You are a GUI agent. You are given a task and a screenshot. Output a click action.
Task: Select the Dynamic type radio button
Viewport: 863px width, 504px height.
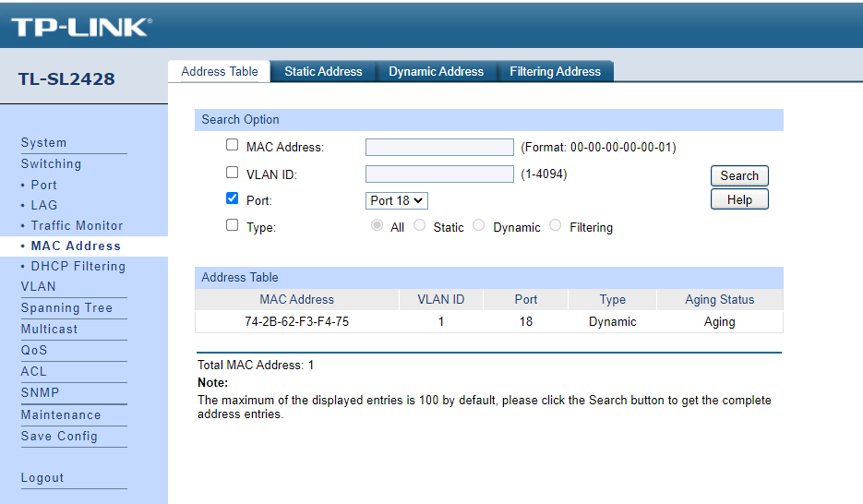click(x=479, y=225)
